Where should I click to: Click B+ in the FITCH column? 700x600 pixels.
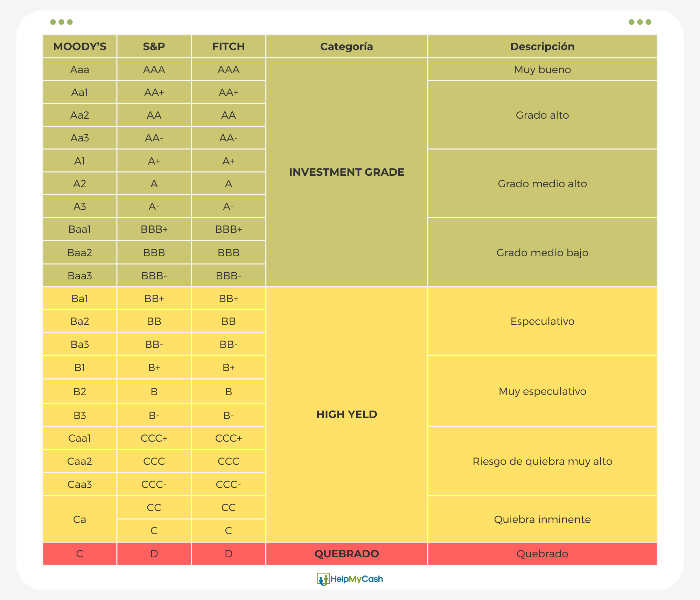[229, 367]
